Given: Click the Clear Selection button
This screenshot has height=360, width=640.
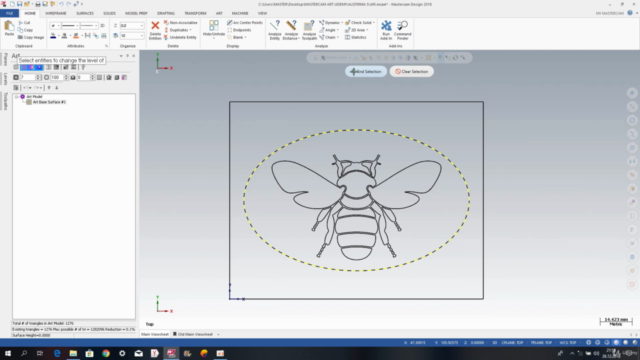Looking at the screenshot, I should (x=411, y=71).
